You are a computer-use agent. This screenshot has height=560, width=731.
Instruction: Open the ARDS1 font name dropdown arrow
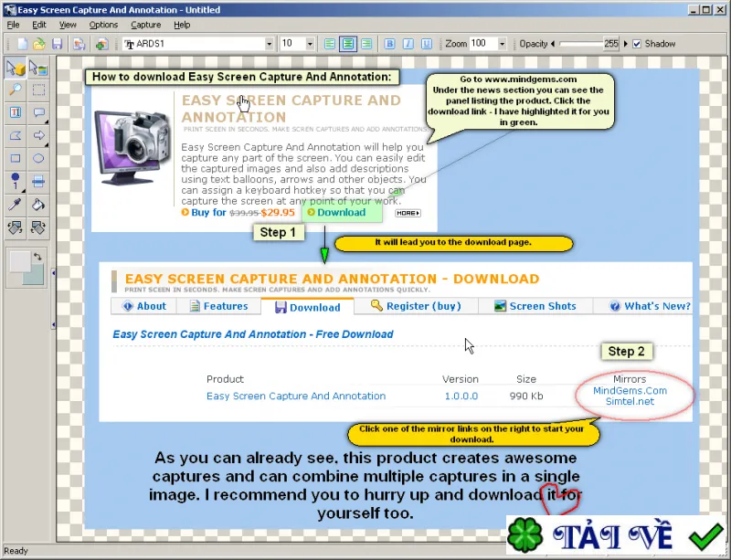pos(269,44)
